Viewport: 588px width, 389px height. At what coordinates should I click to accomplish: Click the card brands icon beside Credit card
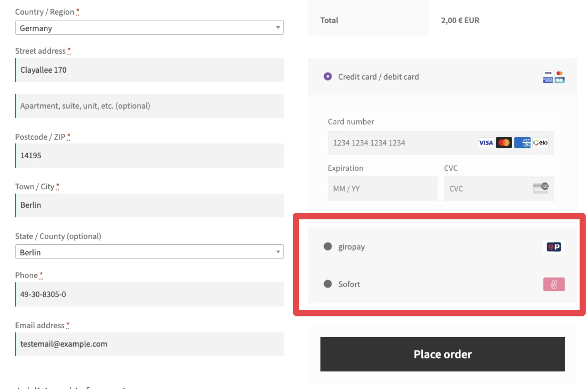pos(553,77)
